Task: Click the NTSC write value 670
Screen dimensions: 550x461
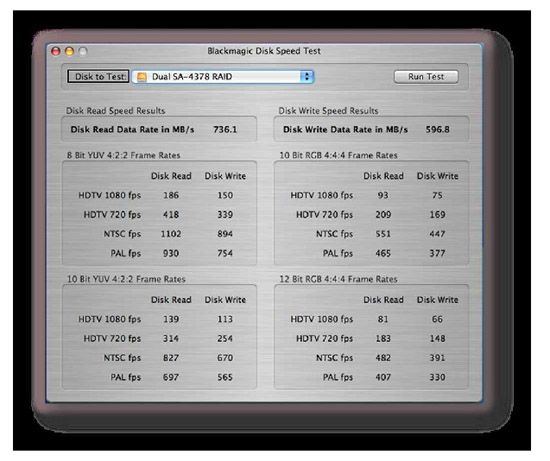Action: pos(225,358)
